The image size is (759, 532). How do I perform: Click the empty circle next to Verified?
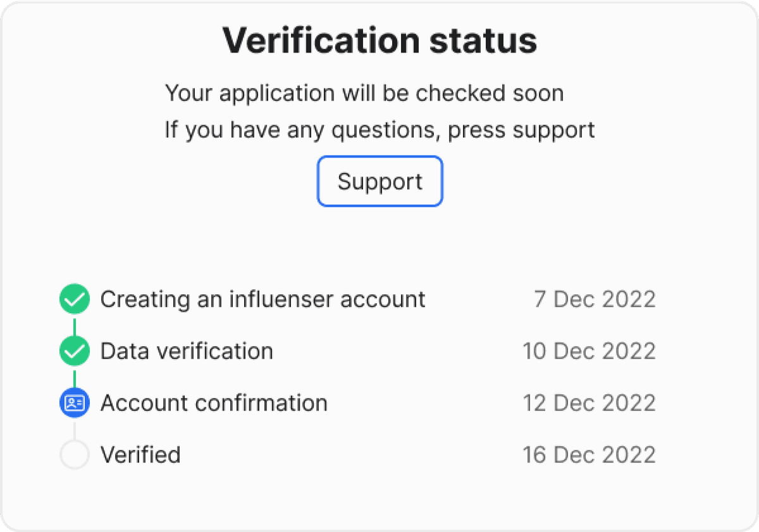[75, 455]
